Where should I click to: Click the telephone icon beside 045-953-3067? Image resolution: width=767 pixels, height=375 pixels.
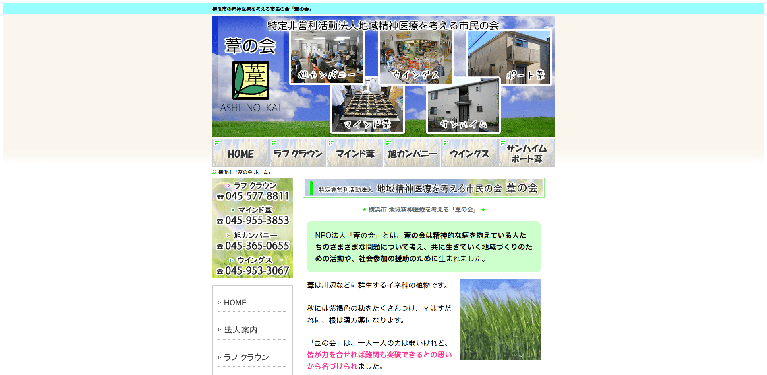(221, 271)
